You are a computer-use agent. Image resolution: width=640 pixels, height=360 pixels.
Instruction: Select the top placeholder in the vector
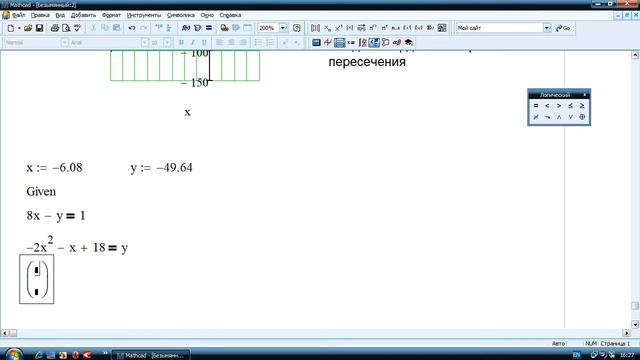click(x=37, y=270)
